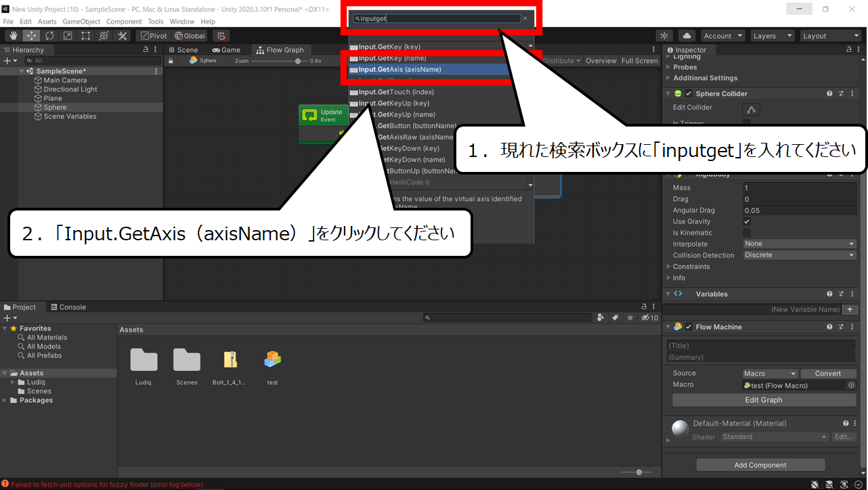
Task: Select the Move tool in toolbar
Action: point(31,36)
